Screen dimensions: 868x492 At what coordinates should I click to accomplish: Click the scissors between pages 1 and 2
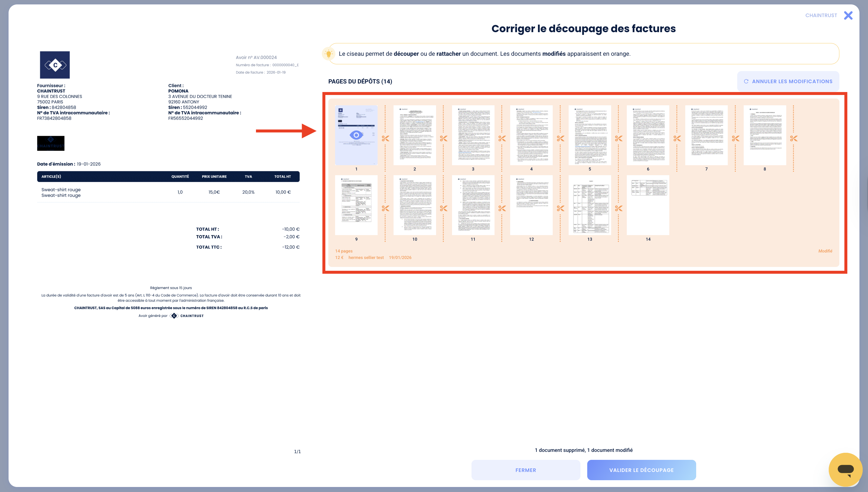point(386,139)
